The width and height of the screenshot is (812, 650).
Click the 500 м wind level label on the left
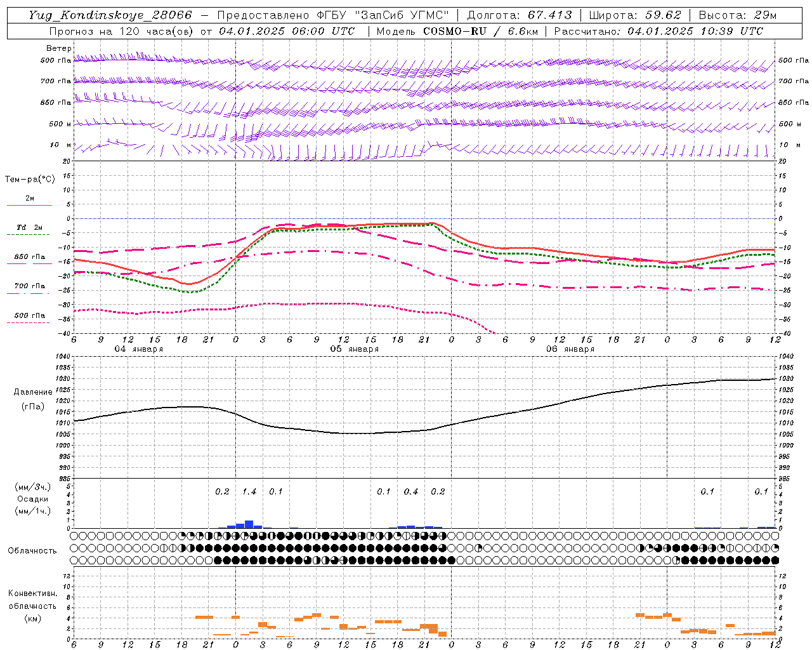pos(61,124)
